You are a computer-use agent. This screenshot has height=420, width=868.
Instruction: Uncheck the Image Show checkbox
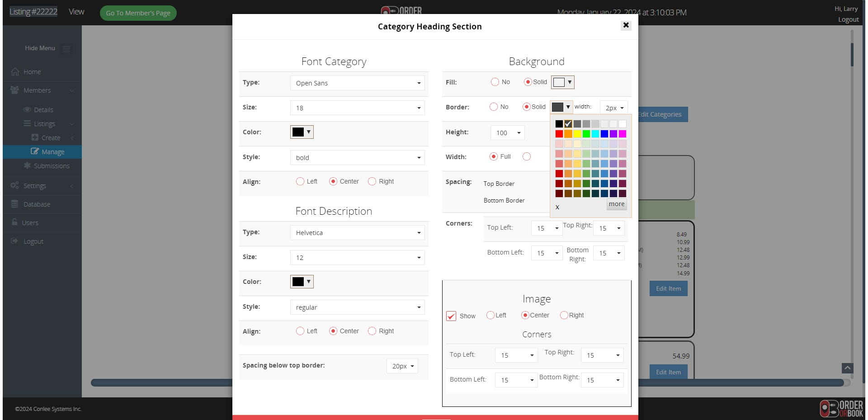(451, 316)
